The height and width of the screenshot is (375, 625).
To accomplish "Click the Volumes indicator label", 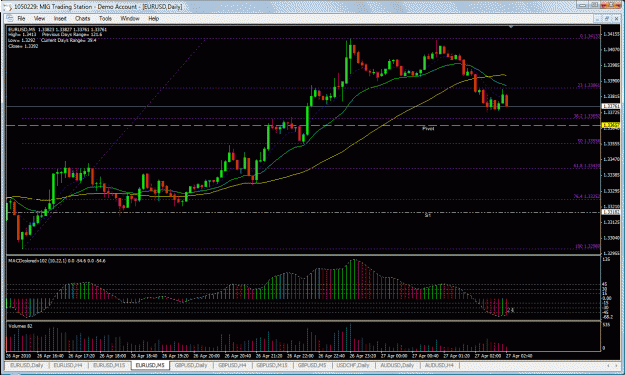I will (x=20, y=326).
